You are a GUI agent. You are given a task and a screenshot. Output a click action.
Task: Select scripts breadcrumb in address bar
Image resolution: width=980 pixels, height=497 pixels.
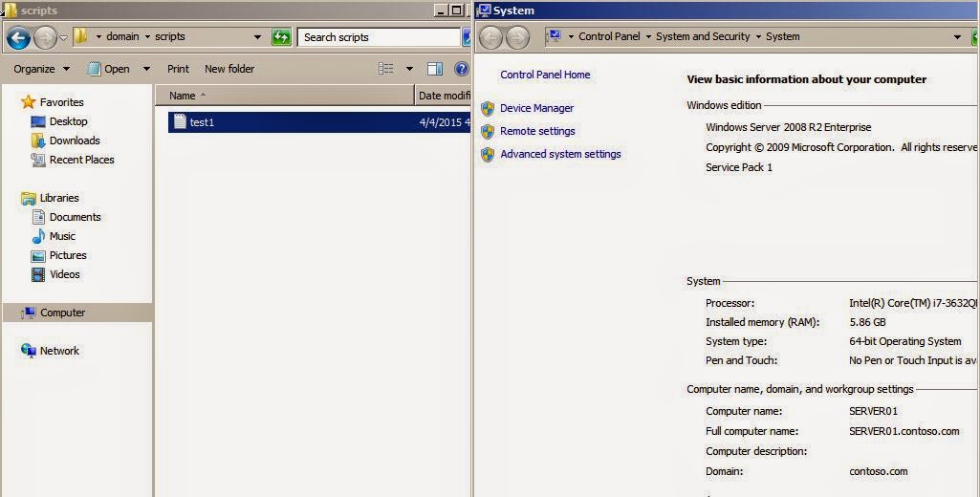(x=170, y=36)
